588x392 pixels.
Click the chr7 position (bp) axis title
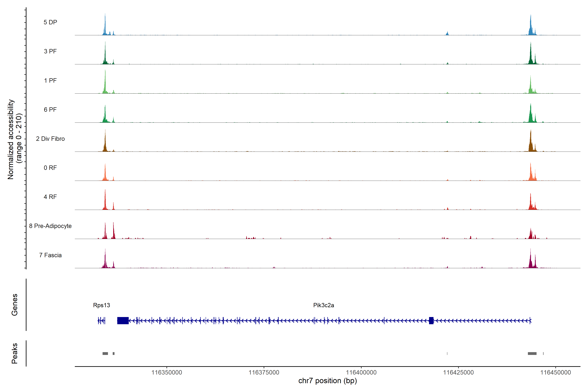coord(327,381)
